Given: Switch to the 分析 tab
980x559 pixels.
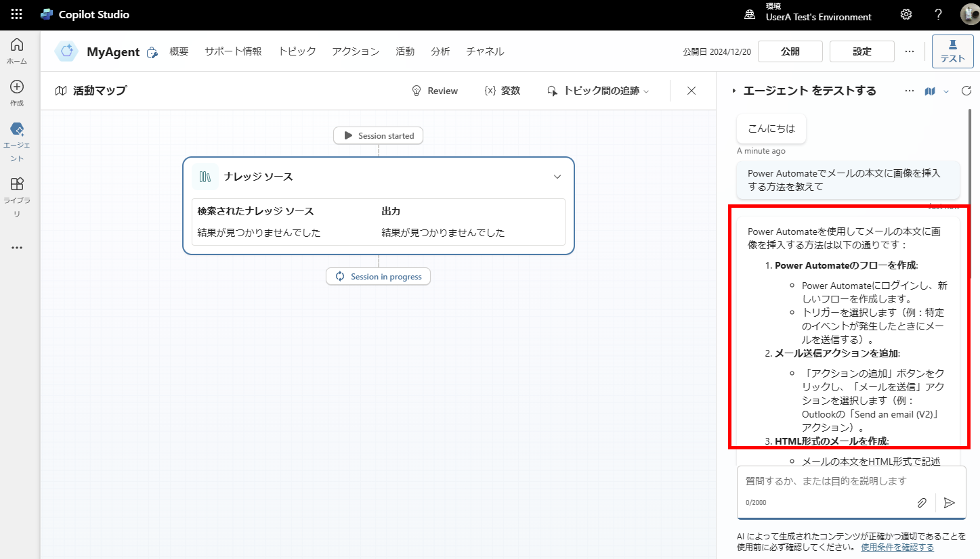Looking at the screenshot, I should click(441, 51).
